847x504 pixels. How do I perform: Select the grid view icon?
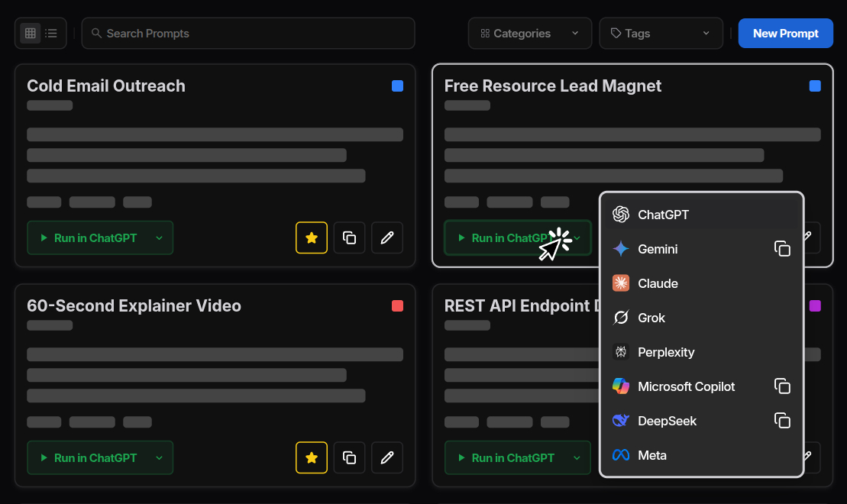coord(30,33)
